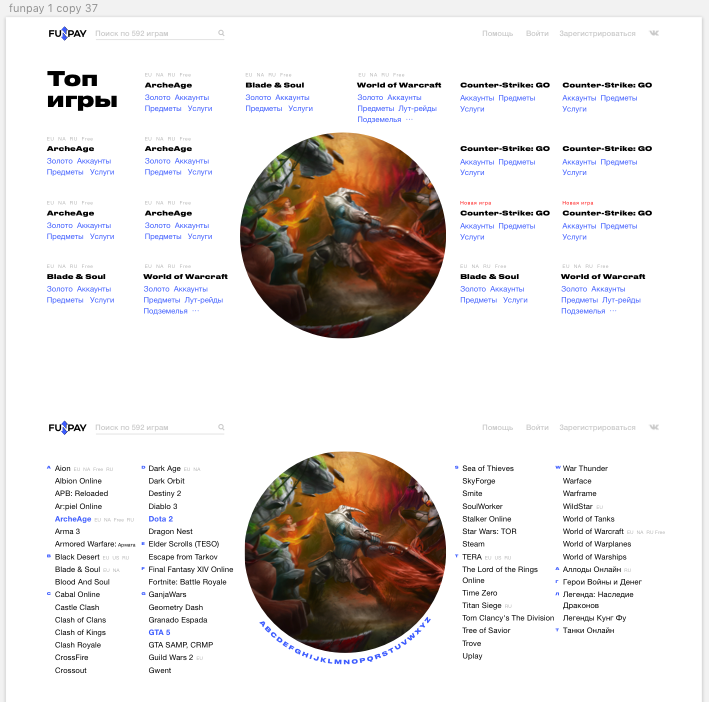Expand the ellipsis under bottom-right World of Warcraft

[x=614, y=311]
